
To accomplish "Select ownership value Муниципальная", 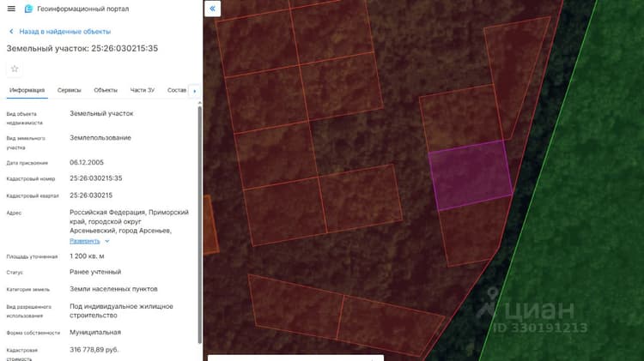I will click(95, 333).
